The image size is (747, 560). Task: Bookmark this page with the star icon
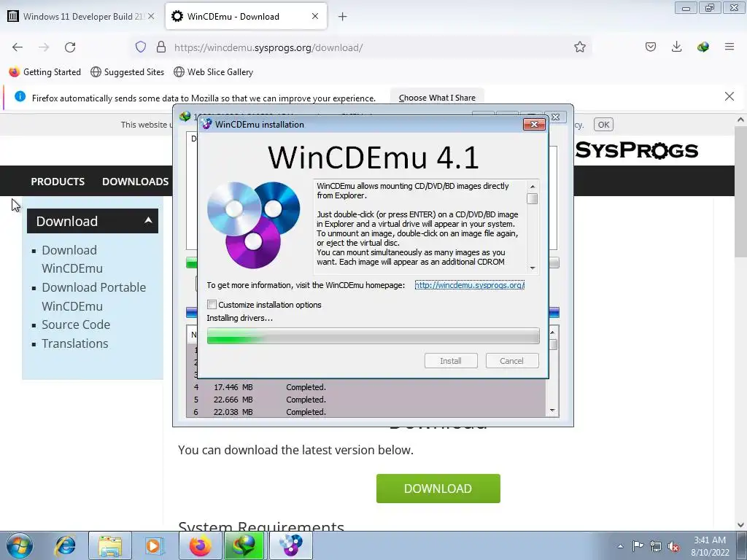point(580,47)
